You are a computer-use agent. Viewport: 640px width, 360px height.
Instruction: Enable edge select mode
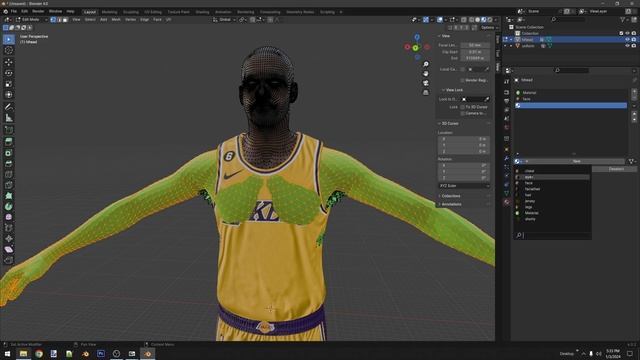(59, 20)
